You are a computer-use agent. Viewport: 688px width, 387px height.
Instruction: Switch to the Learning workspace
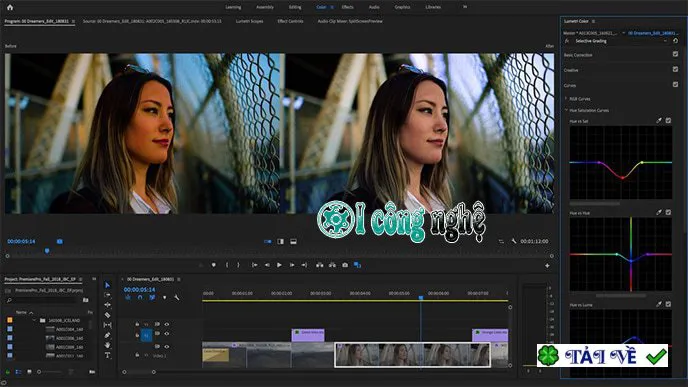[233, 7]
